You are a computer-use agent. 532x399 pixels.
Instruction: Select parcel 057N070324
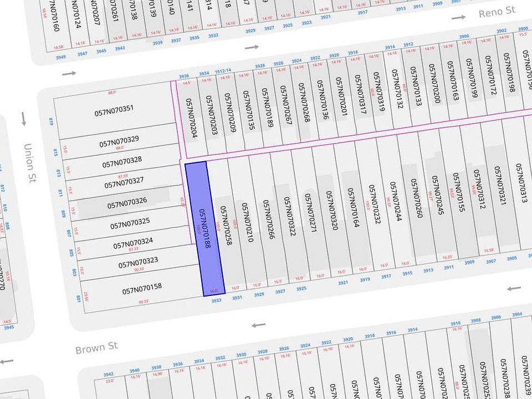coord(133,244)
